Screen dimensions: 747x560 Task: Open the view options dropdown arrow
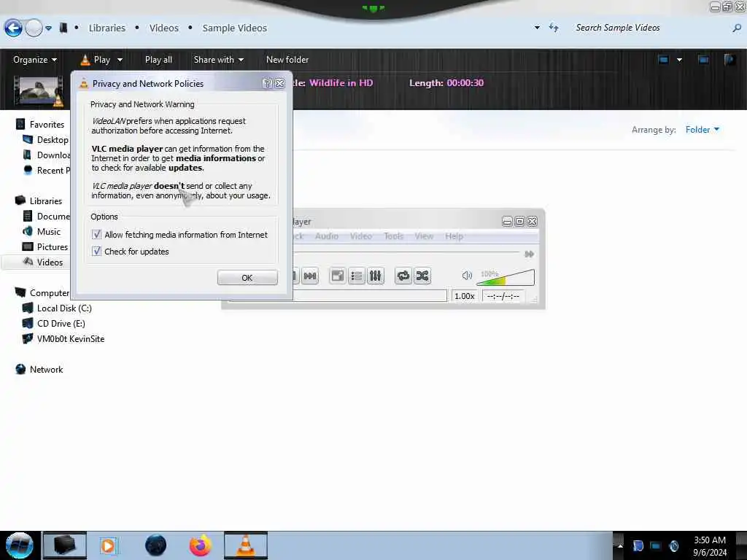[x=679, y=60]
